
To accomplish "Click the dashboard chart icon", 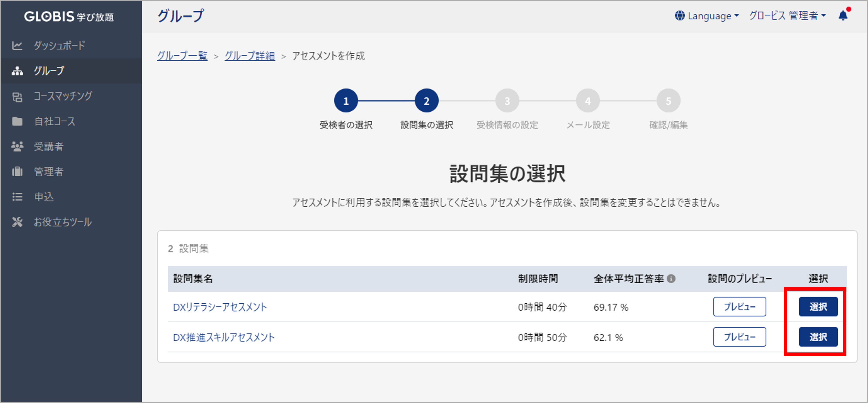I will click(x=17, y=45).
